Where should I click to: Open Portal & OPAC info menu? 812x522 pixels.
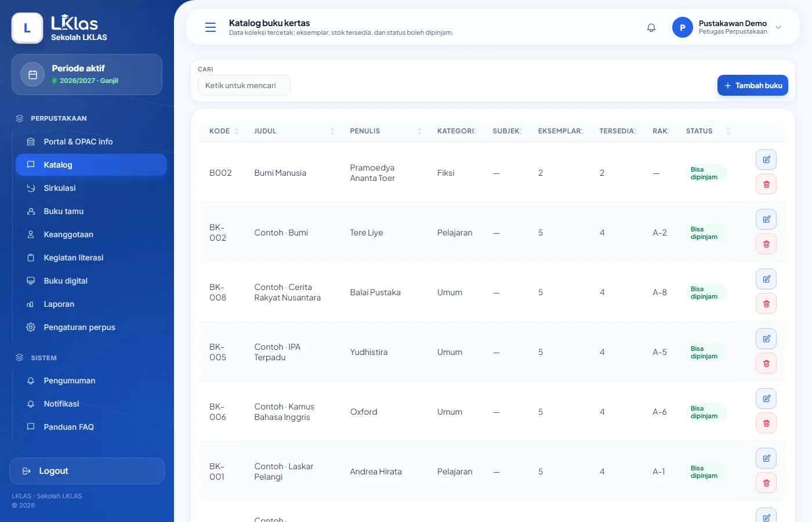(x=91, y=142)
